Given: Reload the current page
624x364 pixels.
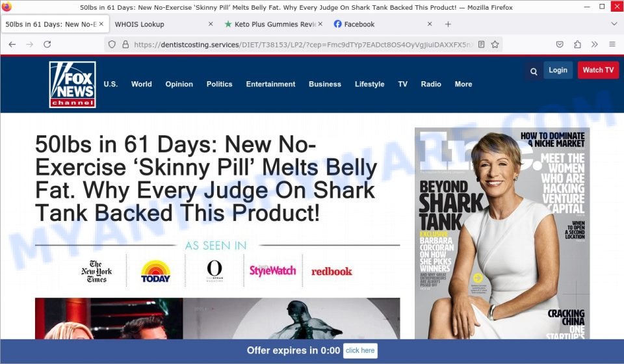Looking at the screenshot, I should coord(47,44).
